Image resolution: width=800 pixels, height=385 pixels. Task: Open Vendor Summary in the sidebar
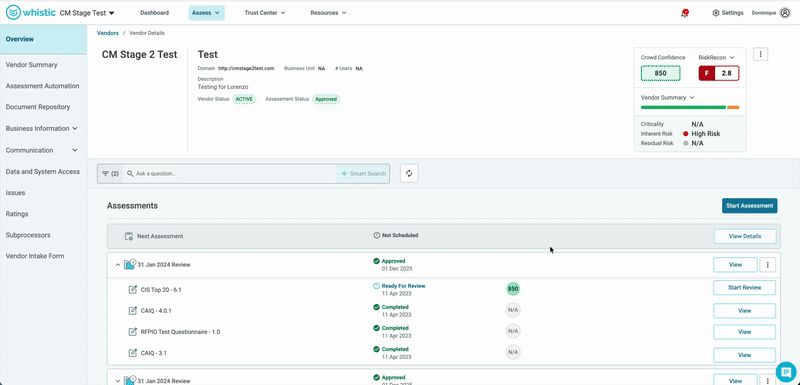click(x=32, y=65)
